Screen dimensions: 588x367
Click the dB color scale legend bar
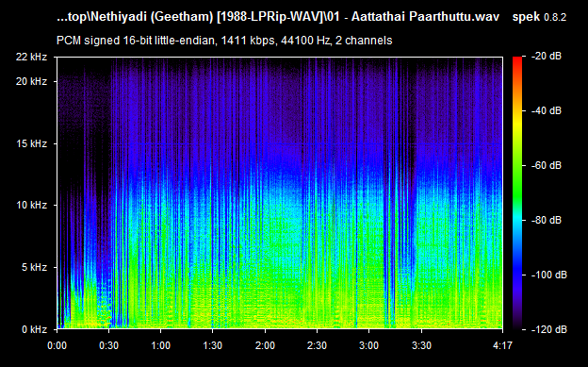pos(517,193)
